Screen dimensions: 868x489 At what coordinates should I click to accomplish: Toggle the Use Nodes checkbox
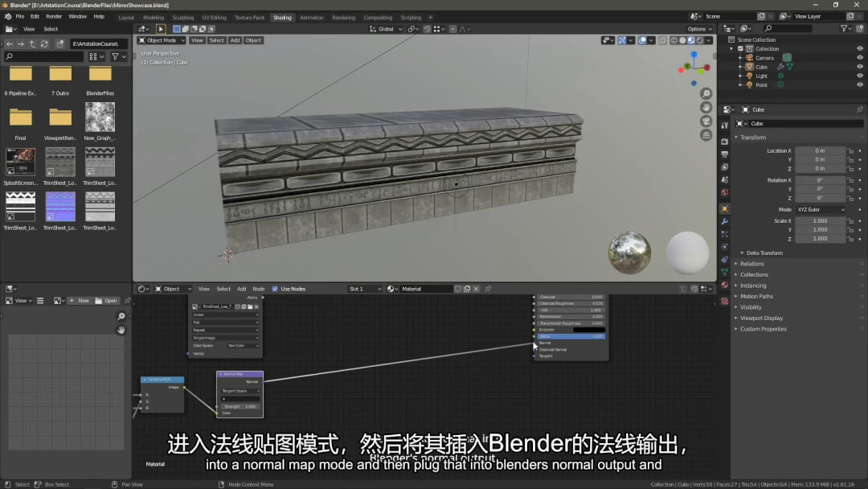275,289
